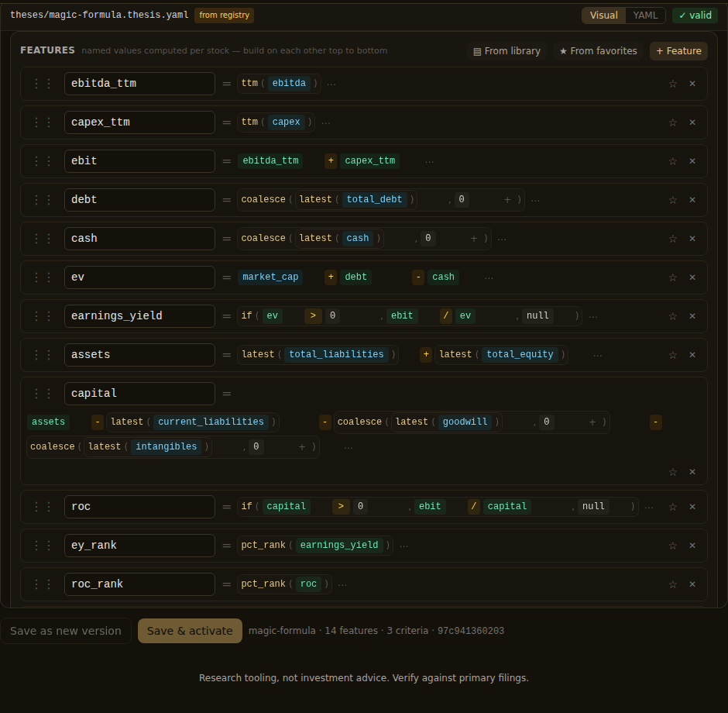Click Save as new version
Screen dimensions: 728x713
[x=66, y=631]
